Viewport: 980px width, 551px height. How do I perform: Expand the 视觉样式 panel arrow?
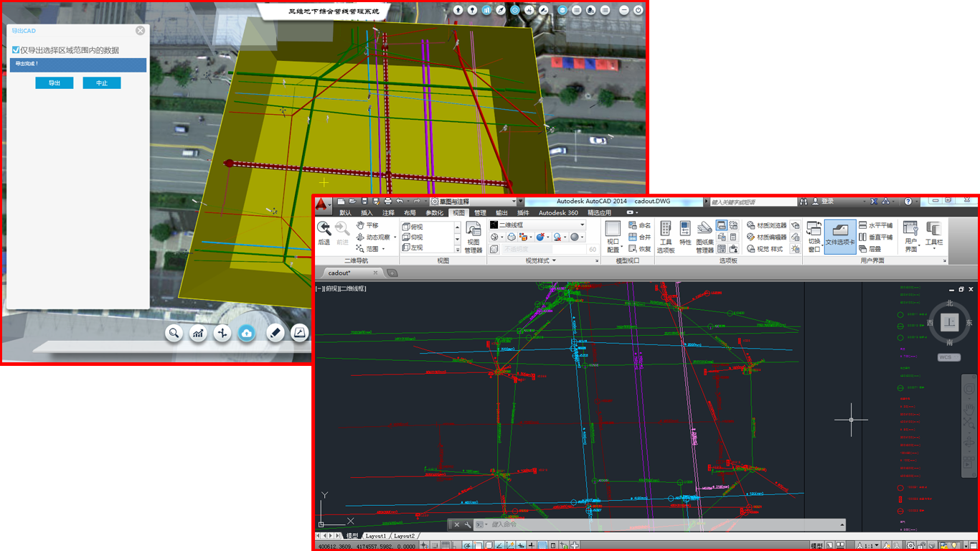pyautogui.click(x=554, y=261)
